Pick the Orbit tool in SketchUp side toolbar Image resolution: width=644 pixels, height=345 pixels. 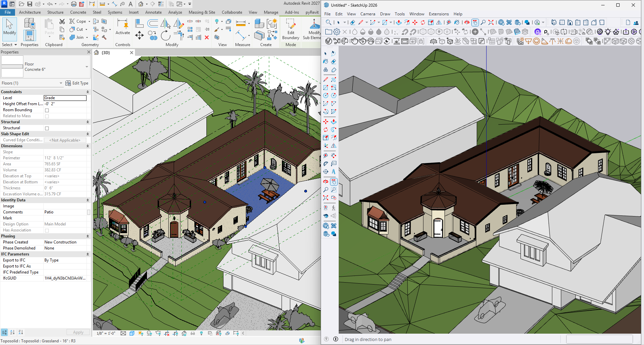(x=326, y=182)
